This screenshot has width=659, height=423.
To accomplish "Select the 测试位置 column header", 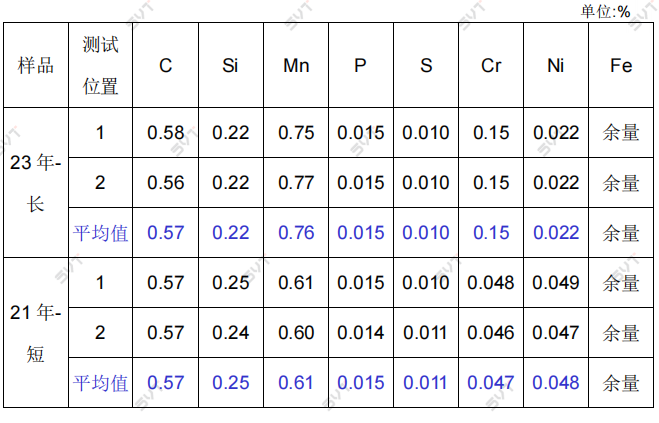I will click(100, 66).
